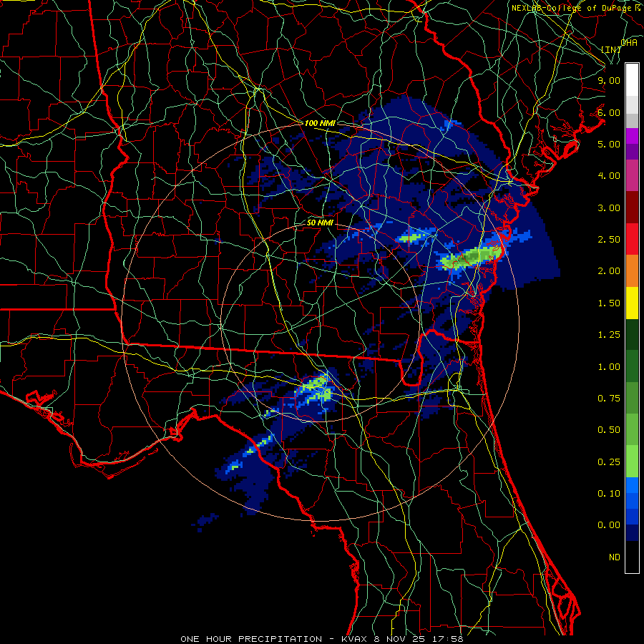Click the "100 NMI" range ring label
Image resolution: width=644 pixels, height=644 pixels.
[x=320, y=123]
